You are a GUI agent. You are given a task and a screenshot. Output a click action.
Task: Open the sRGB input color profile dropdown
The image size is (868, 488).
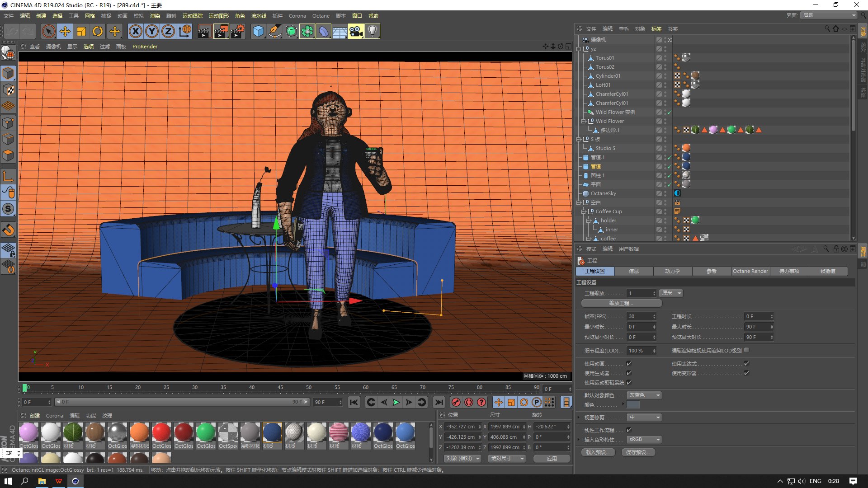[644, 439]
